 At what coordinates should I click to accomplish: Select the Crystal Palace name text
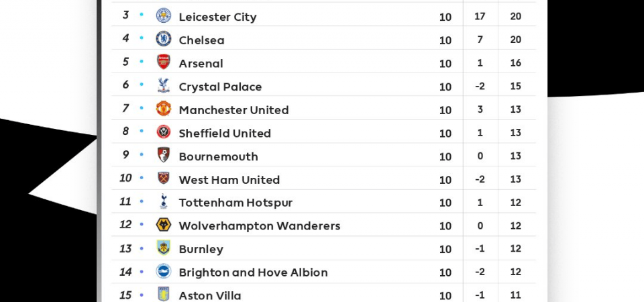pyautogui.click(x=220, y=87)
